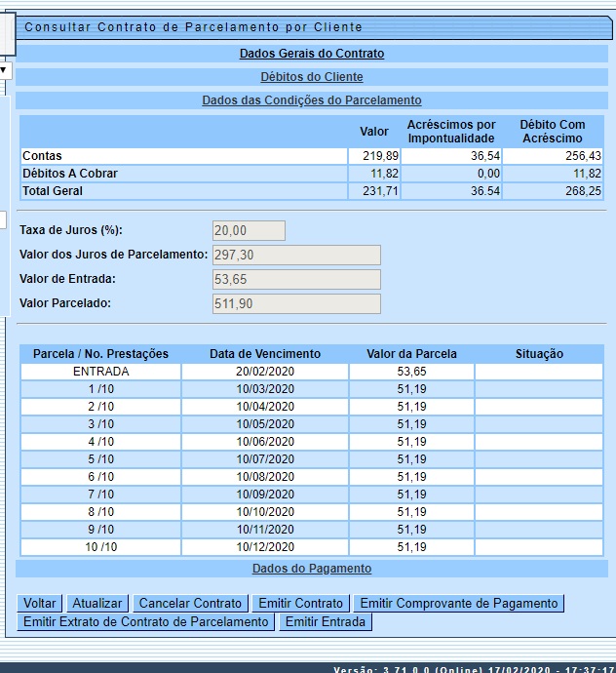Select the ENTRADA row in installments table

100,372
